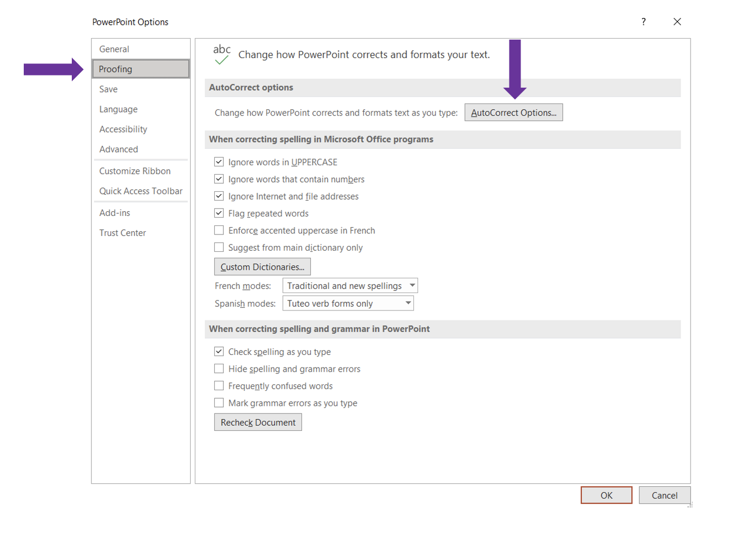This screenshot has height=546, width=756.
Task: Switch to the Language category
Action: (x=140, y=109)
